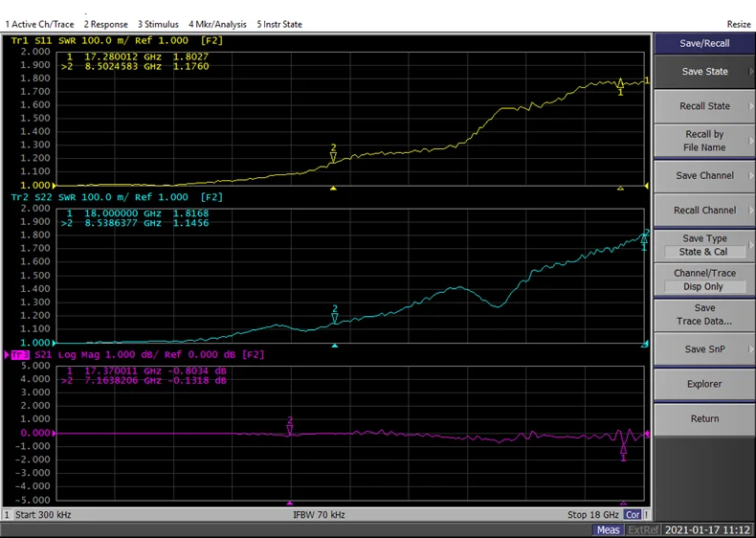
Task: Open the Save State submenu
Action: tap(704, 72)
